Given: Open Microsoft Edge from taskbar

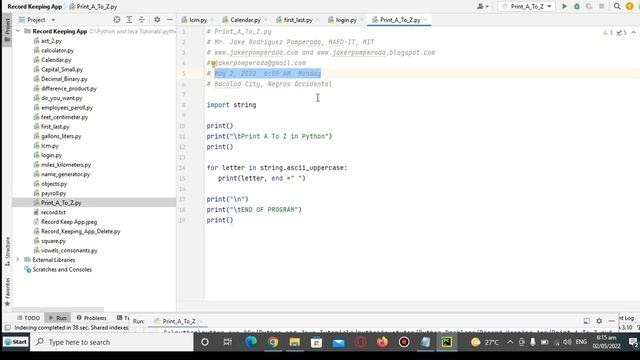Looking at the screenshot, I should 250,342.
